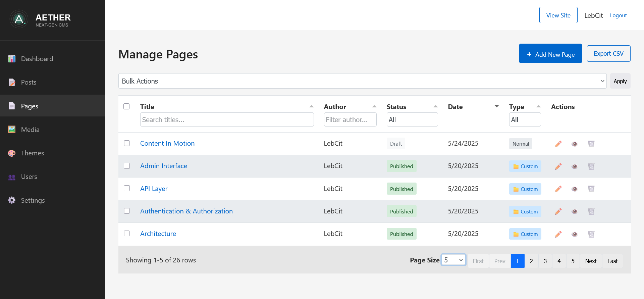
Task: Click the Add New Page button
Action: point(550,53)
